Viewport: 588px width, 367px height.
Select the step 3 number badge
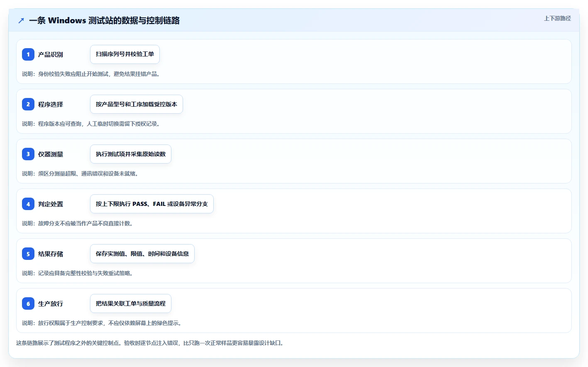28,154
